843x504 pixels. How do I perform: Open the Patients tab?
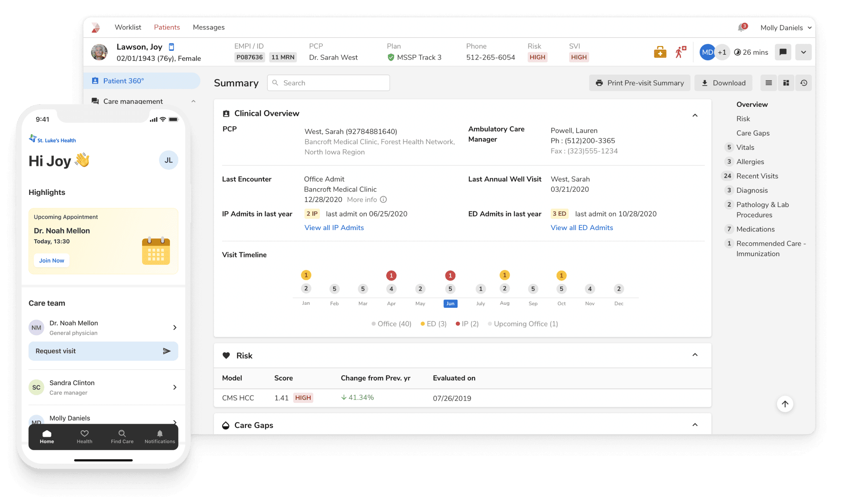pos(167,27)
